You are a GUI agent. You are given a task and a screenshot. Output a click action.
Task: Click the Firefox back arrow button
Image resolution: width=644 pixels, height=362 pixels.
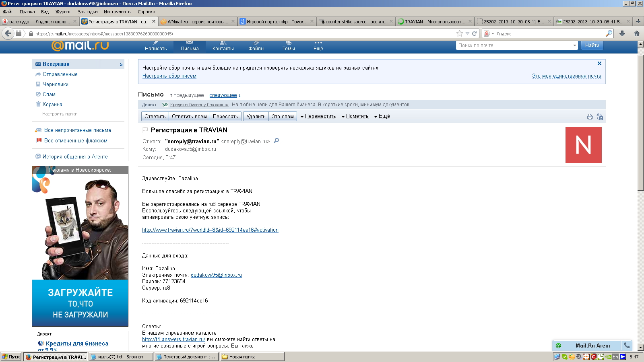pyautogui.click(x=8, y=33)
